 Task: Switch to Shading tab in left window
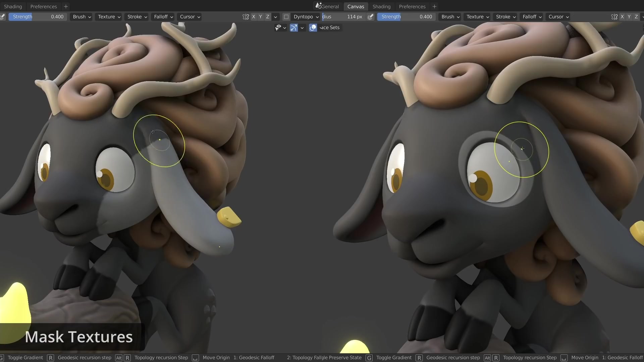pyautogui.click(x=13, y=6)
